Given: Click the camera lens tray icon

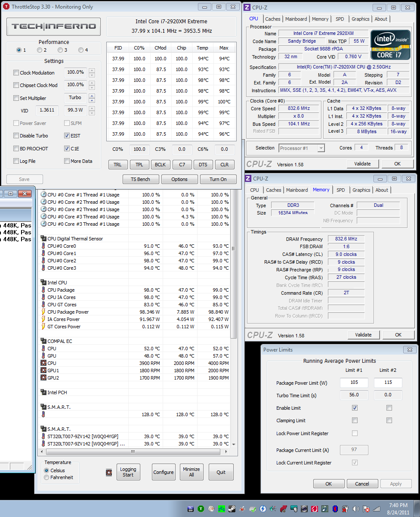Looking at the screenshot, I should pyautogui.click(x=304, y=509).
